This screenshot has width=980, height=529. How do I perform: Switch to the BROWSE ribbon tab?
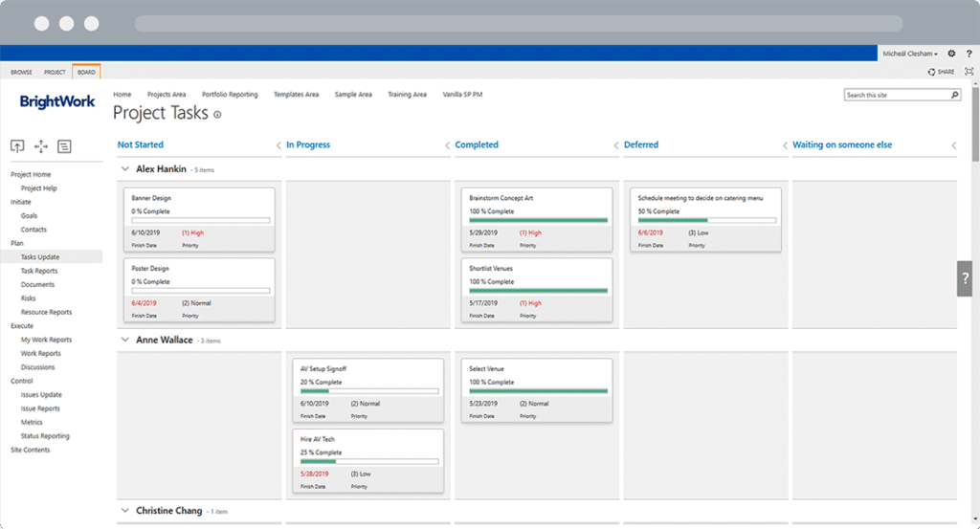click(x=21, y=72)
